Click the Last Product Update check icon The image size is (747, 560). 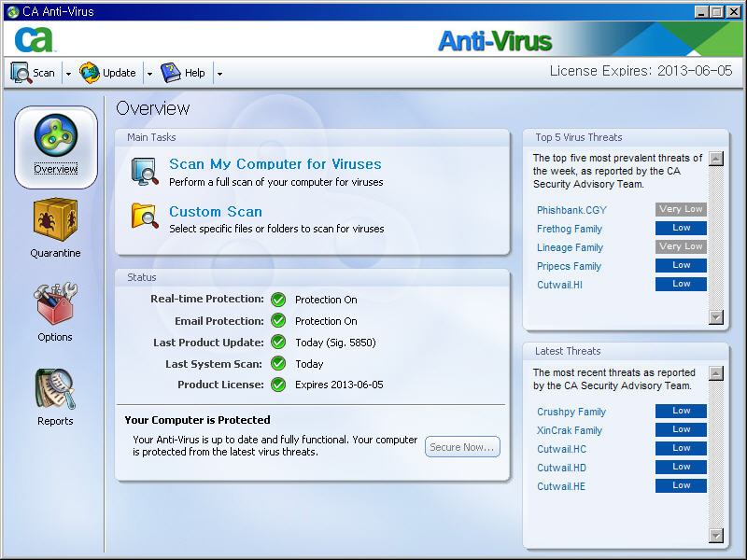click(x=278, y=342)
